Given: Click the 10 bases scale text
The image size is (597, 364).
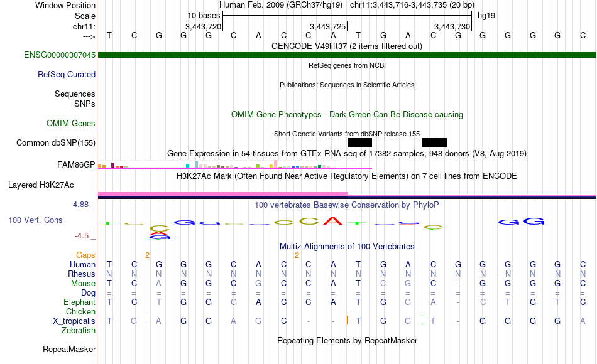Looking at the screenshot, I should pos(204,16).
